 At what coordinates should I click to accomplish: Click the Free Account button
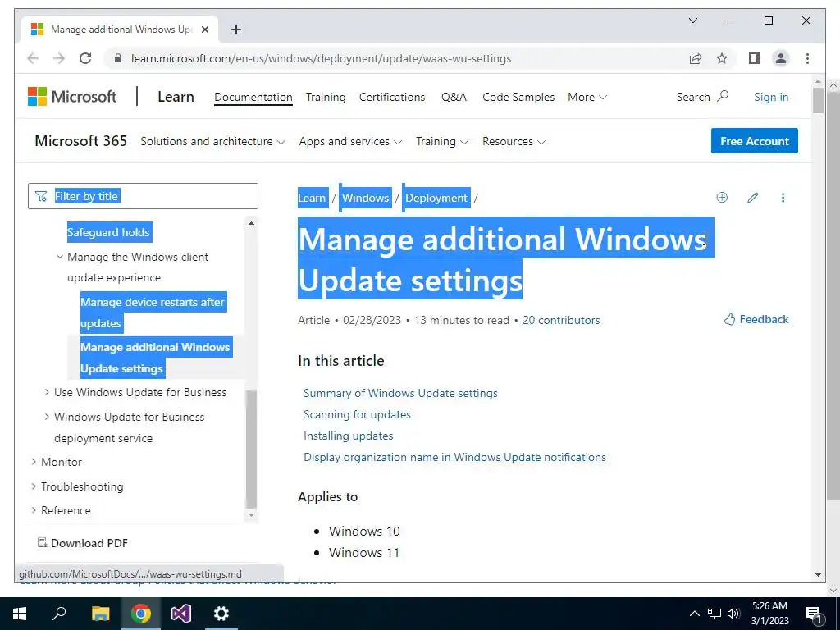click(x=755, y=141)
